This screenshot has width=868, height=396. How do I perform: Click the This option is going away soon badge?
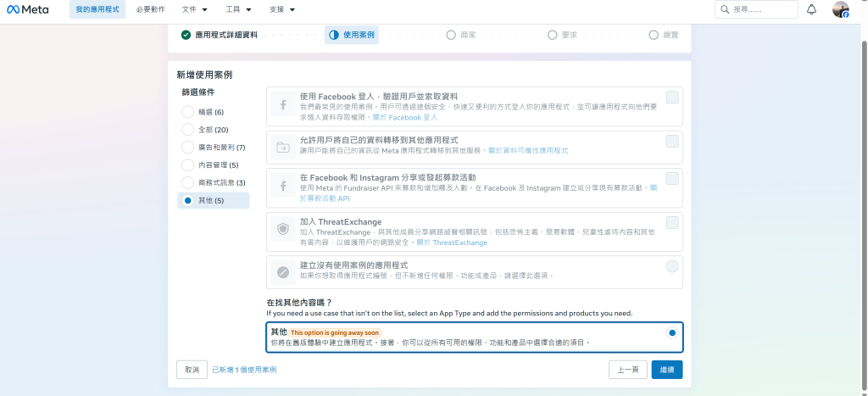335,333
